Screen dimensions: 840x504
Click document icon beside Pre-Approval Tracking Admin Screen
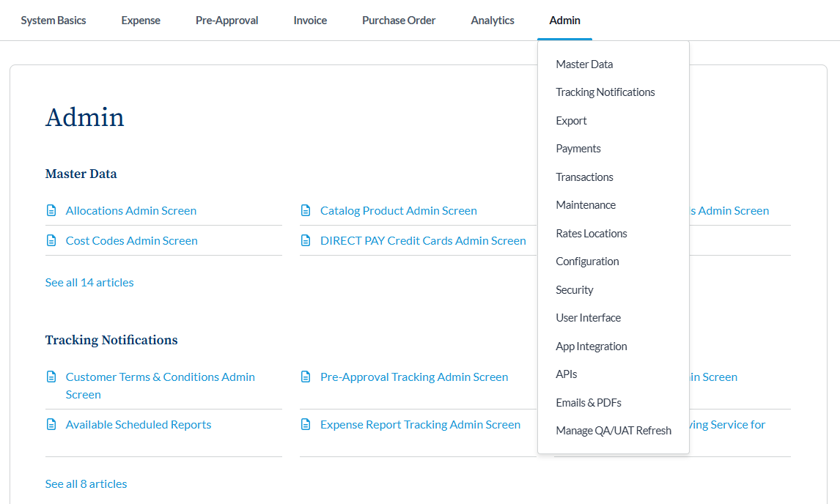[x=306, y=377]
